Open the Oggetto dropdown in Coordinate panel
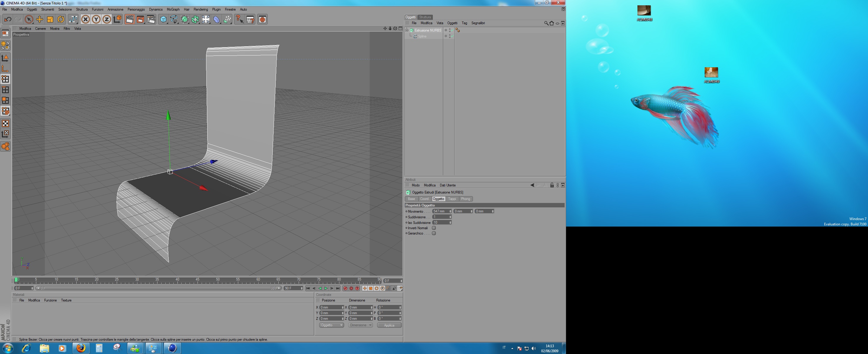The image size is (868, 354). coord(331,325)
